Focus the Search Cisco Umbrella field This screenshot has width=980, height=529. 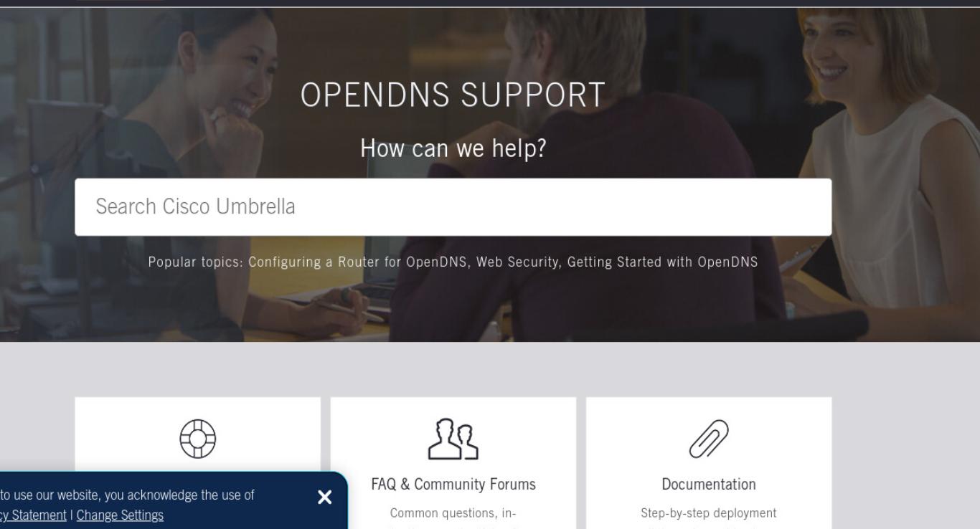tap(453, 207)
